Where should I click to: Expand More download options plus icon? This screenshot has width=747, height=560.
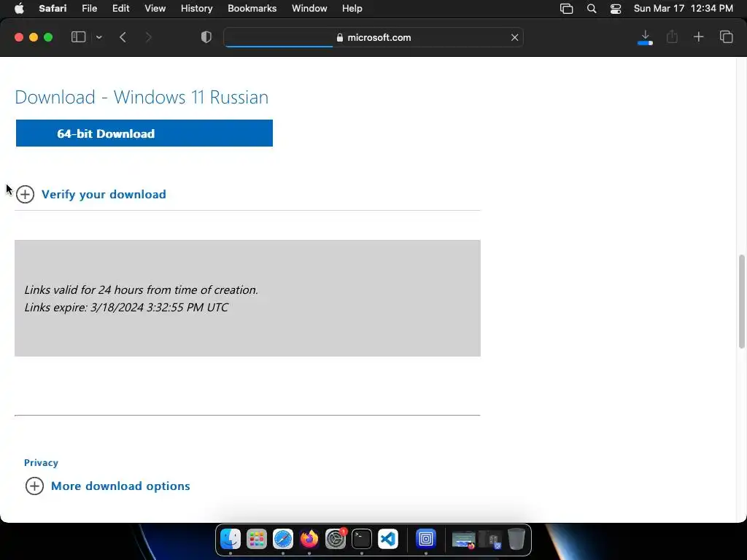click(34, 486)
